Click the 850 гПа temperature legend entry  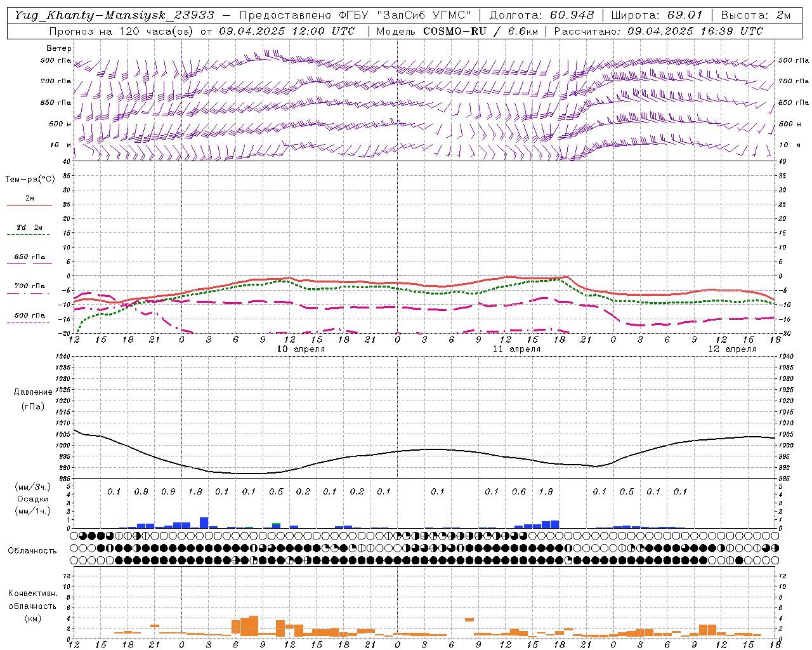30,257
